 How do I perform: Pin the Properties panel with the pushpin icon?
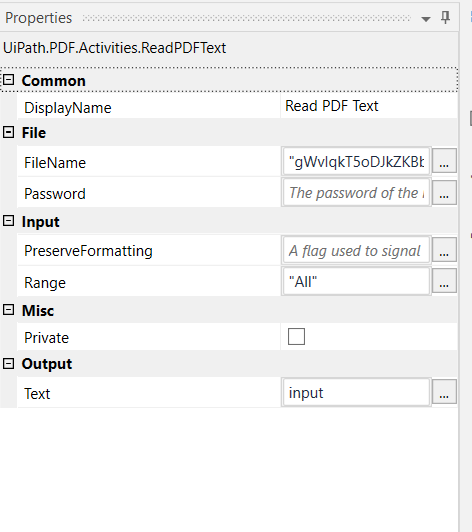pyautogui.click(x=445, y=17)
